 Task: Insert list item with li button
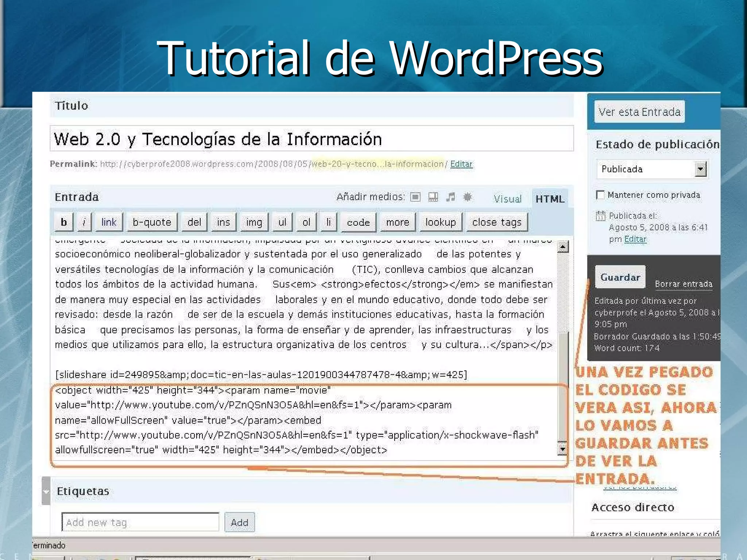point(329,222)
